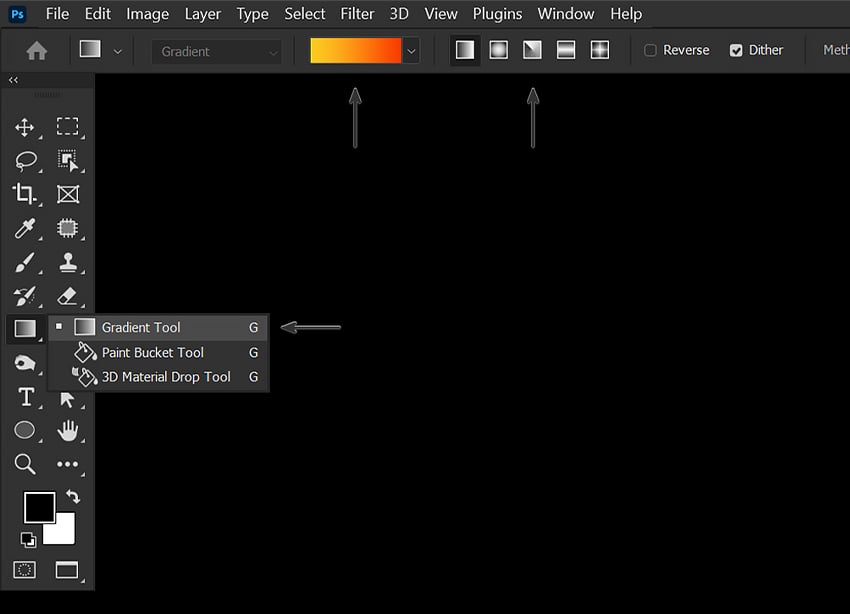Select the Diamond gradient style button
The height and width of the screenshot is (614, 850).
[599, 48]
